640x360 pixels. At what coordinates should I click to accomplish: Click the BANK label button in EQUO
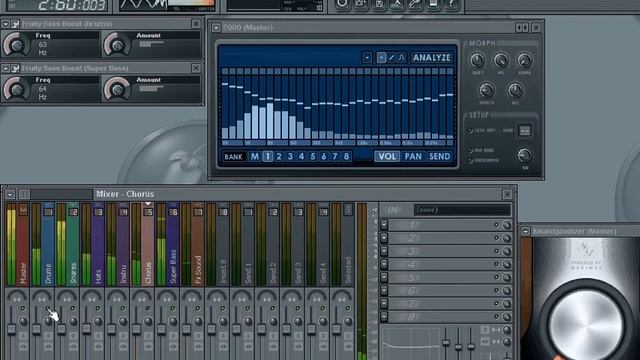click(233, 157)
